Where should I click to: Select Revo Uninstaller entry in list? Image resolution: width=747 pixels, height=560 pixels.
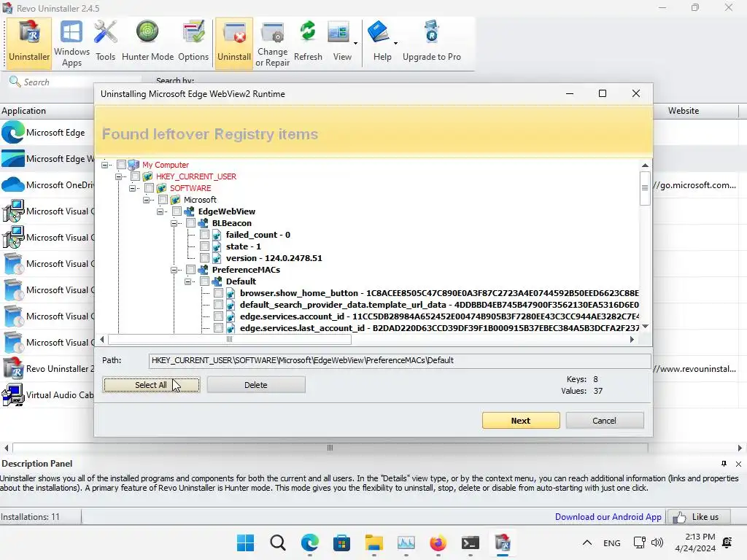(47, 368)
